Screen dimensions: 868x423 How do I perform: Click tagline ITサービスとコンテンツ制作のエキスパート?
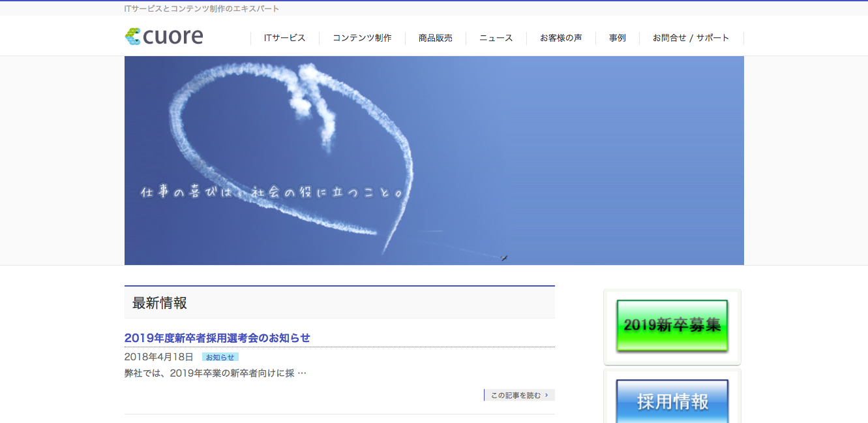pos(202,8)
